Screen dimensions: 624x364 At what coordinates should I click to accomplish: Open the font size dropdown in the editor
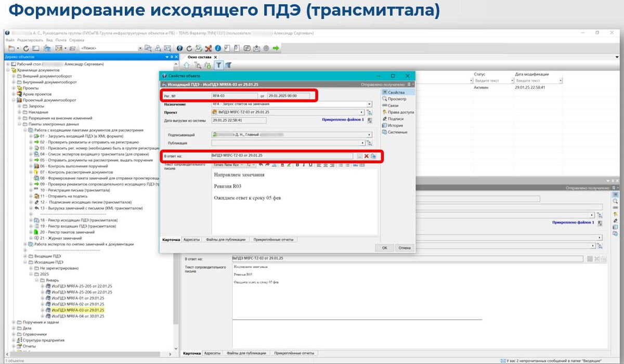point(251,165)
